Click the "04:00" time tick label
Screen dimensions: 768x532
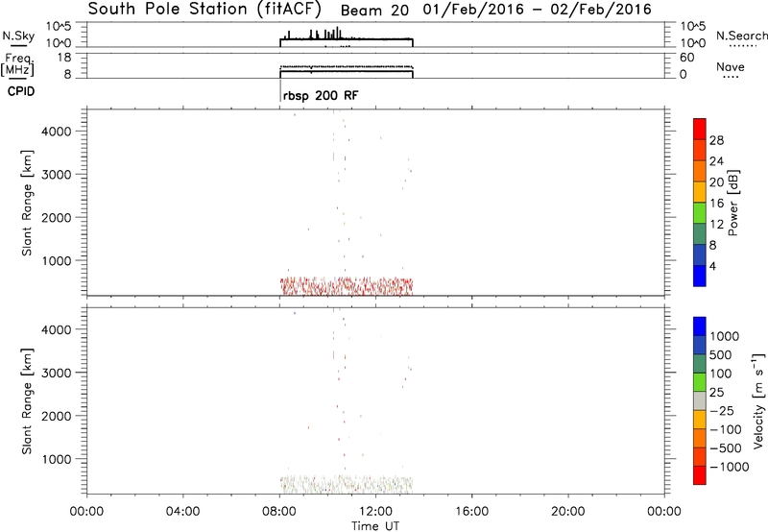pos(182,512)
